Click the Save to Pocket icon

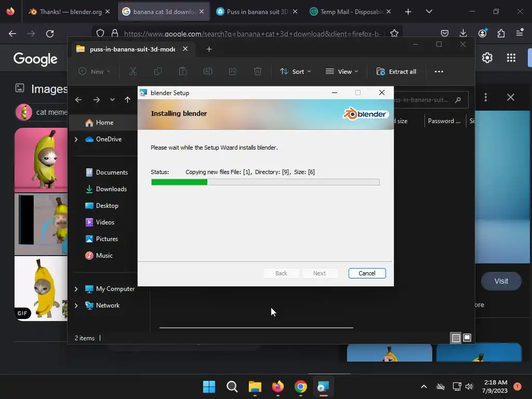click(445, 33)
